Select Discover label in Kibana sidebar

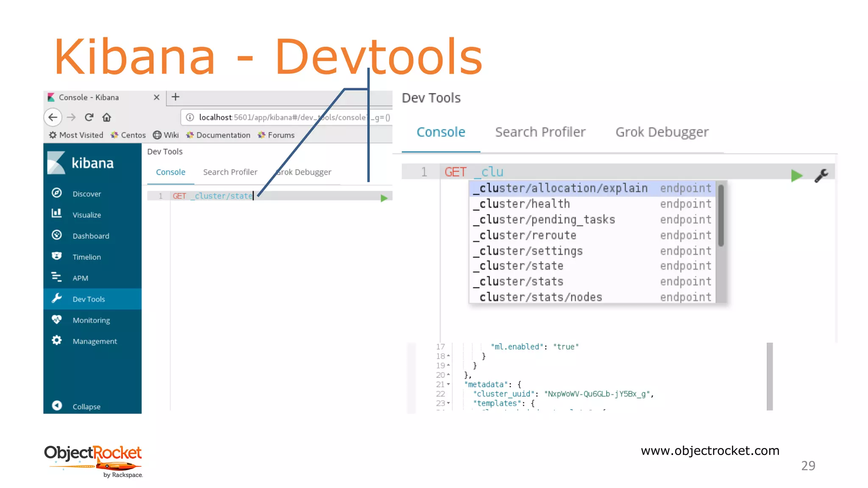[x=87, y=194]
